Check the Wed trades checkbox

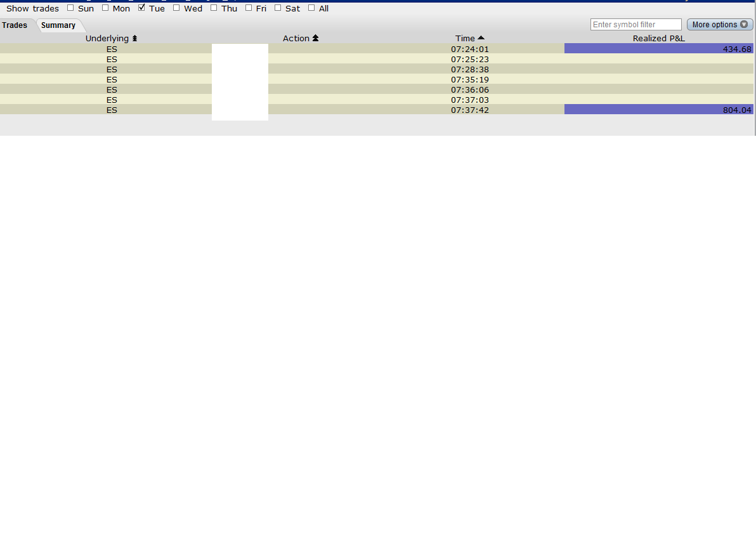coord(176,8)
